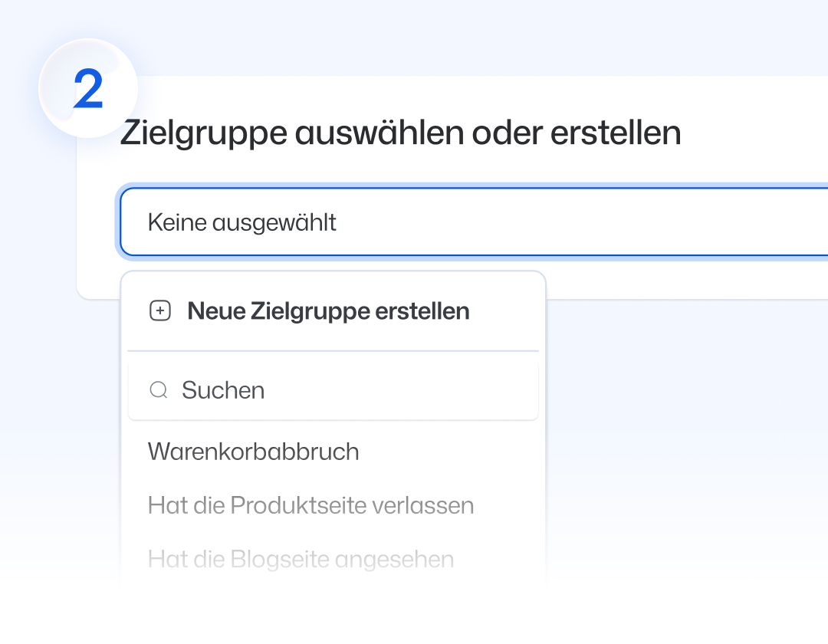Click the dropdown divider under Neue Zielgruppe erstellen

333,350
